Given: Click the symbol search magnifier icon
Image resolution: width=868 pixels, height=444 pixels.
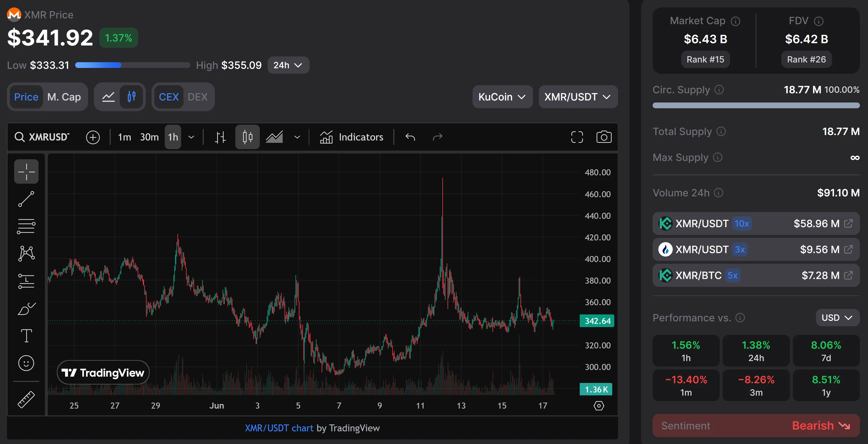Looking at the screenshot, I should click(x=20, y=137).
